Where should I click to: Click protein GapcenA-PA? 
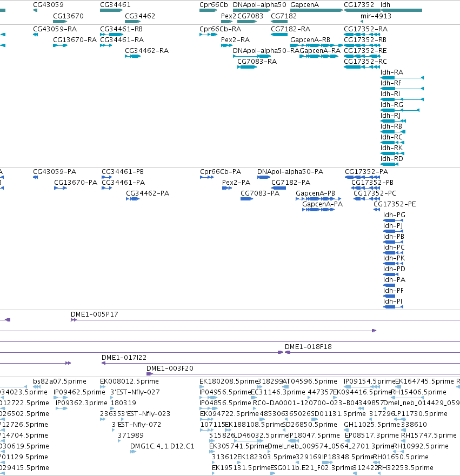[x=322, y=204]
